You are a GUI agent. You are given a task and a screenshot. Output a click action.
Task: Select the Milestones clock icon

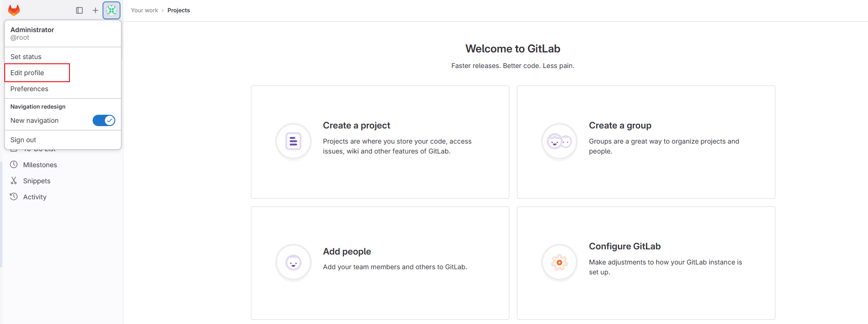coord(14,164)
